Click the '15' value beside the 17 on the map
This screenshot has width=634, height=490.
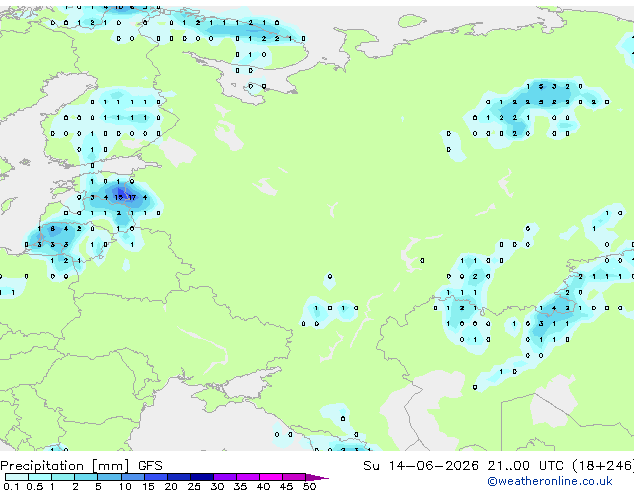pos(118,197)
